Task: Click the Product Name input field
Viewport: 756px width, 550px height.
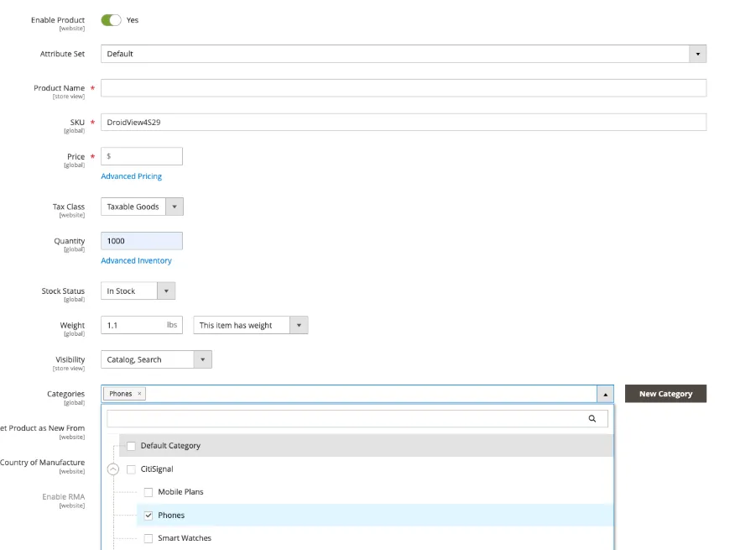Action: pyautogui.click(x=404, y=88)
